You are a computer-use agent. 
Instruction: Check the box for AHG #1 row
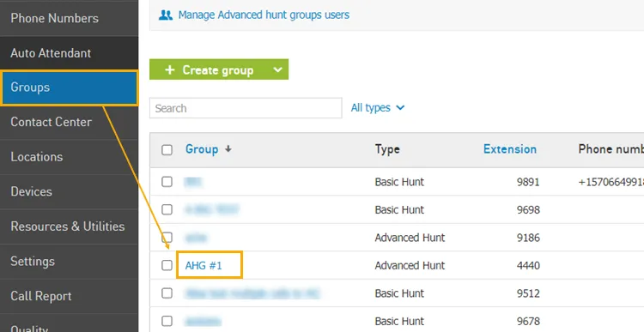pos(167,265)
